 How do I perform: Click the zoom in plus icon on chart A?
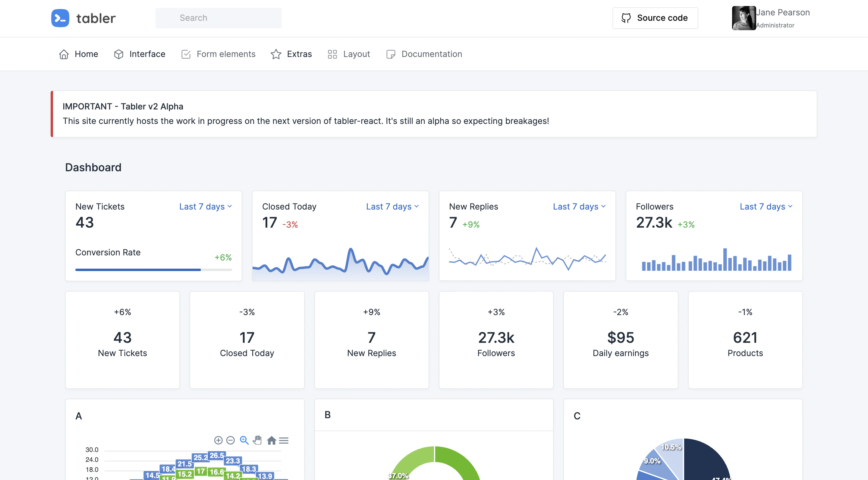pos(218,440)
